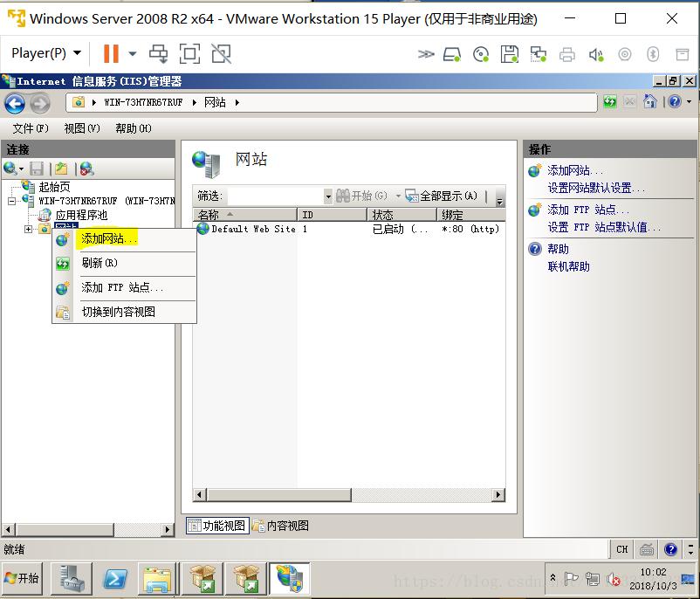Click the 开始(G) filter button
700x599 pixels.
coord(362,196)
